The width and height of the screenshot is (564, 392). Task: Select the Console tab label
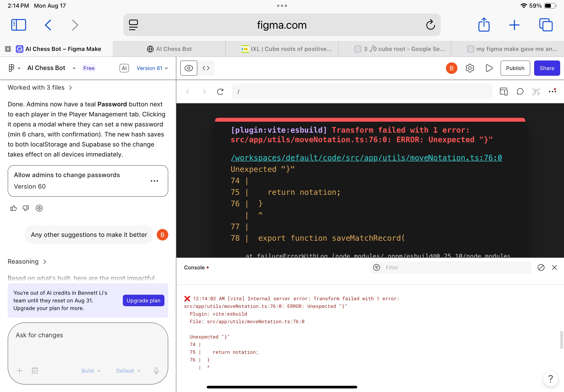[195, 267]
